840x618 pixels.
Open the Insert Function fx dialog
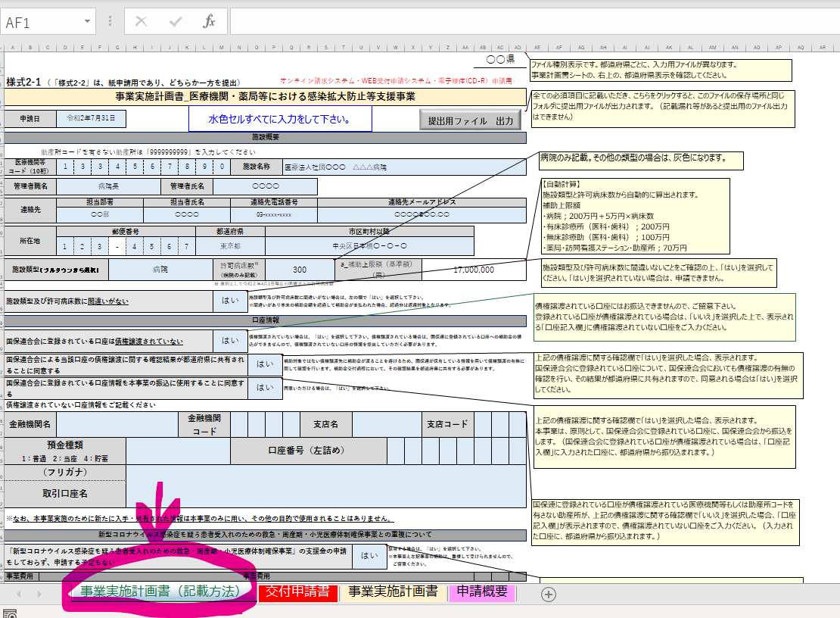coord(209,21)
